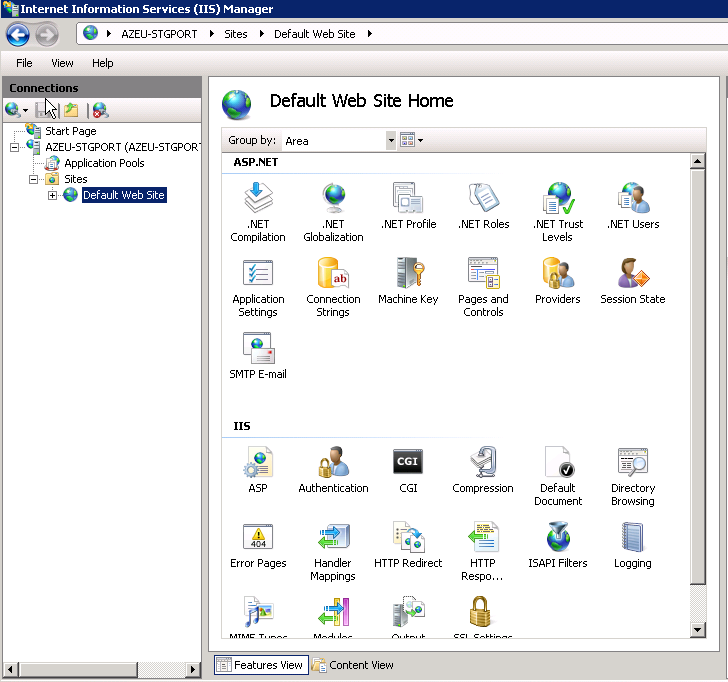Select Default Web Site in tree
The width and height of the screenshot is (728, 682).
124,195
